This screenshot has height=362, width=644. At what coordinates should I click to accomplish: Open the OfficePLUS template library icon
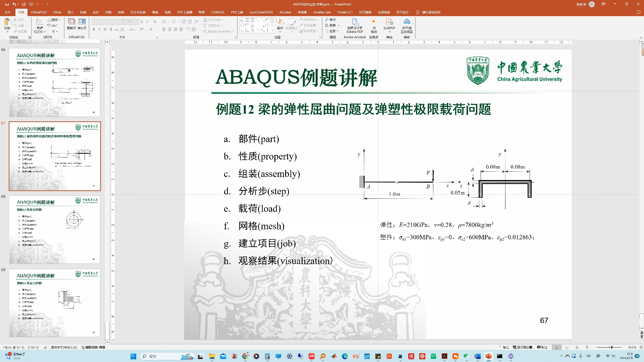click(71, 22)
